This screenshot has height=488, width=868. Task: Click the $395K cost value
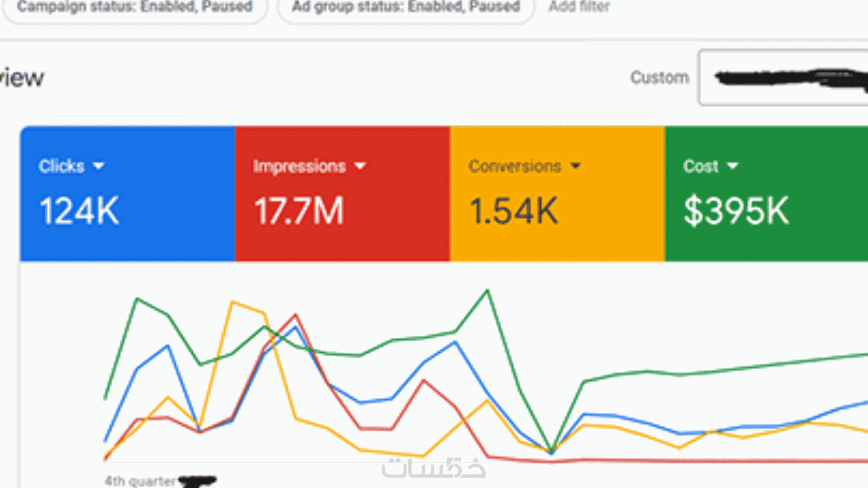tap(736, 211)
